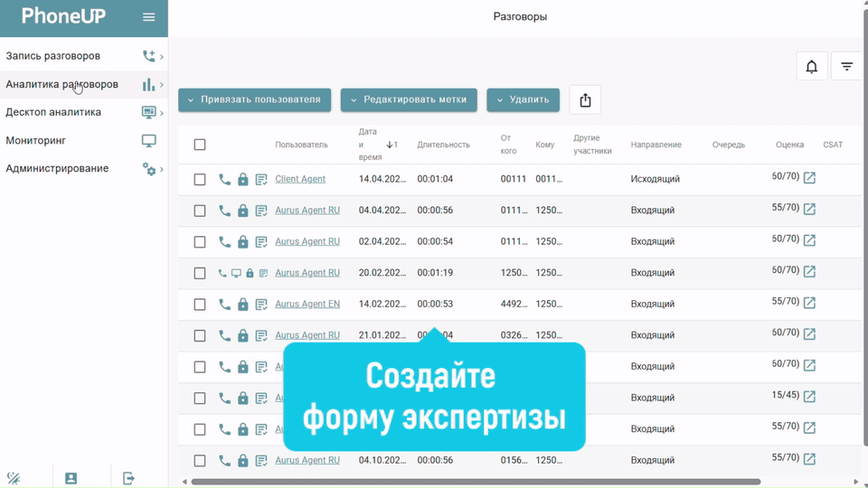Image resolution: width=868 pixels, height=488 pixels.
Task: Open Aurus Agent RU link dated 04.04
Action: click(307, 211)
